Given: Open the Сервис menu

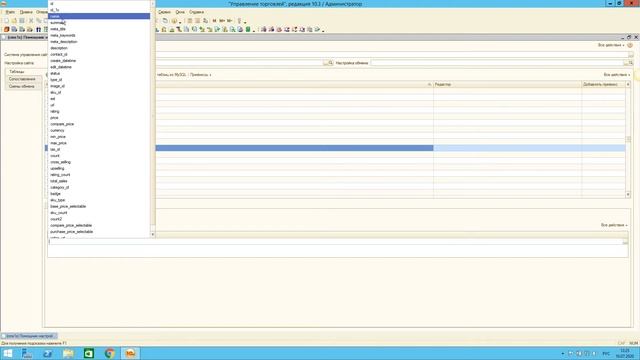Looking at the screenshot, I should pos(164,12).
